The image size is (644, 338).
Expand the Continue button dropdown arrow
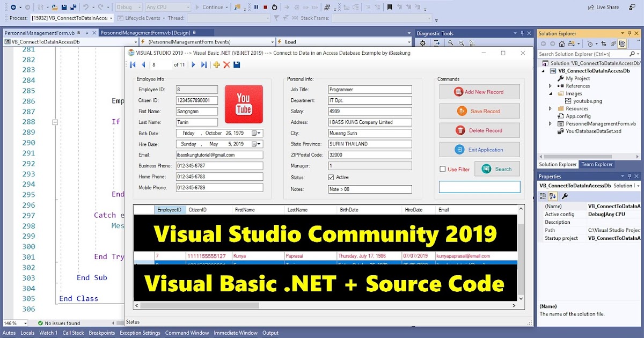click(x=226, y=8)
